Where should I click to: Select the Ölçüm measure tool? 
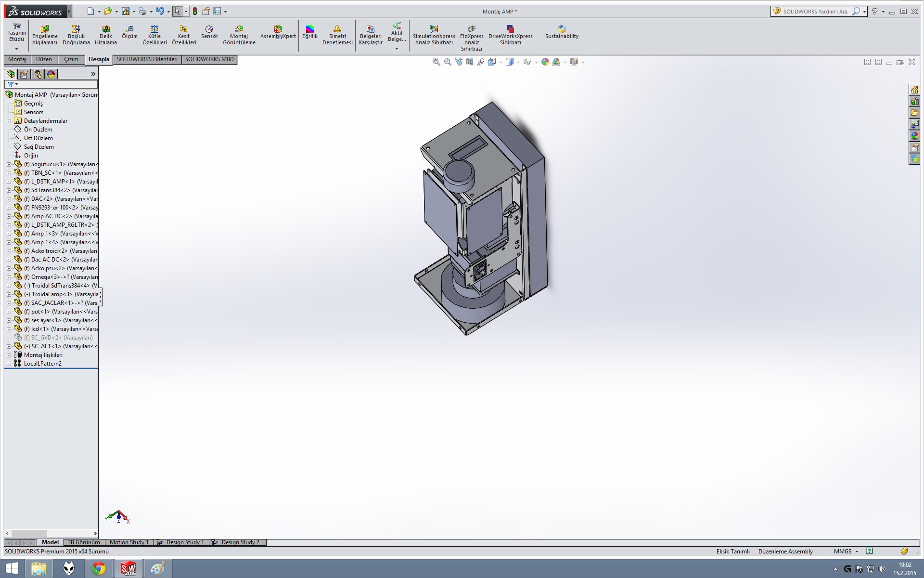pos(129,32)
